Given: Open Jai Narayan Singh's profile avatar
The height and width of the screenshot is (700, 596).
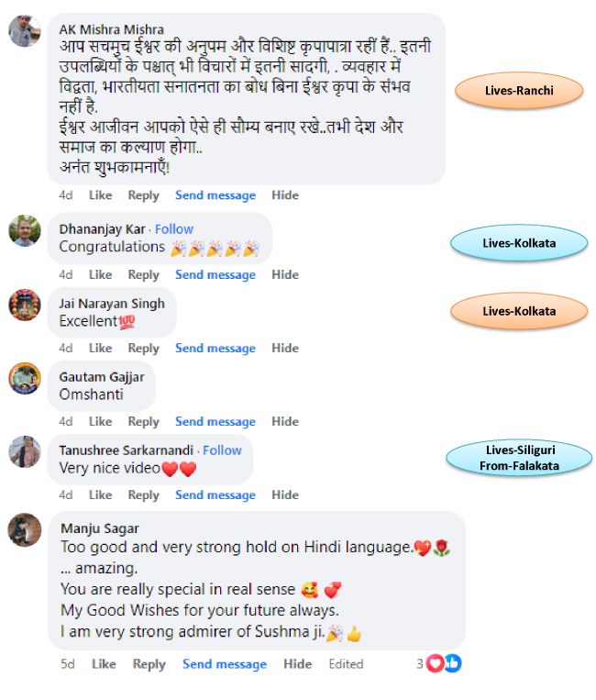Looking at the screenshot, I should pos(25,305).
